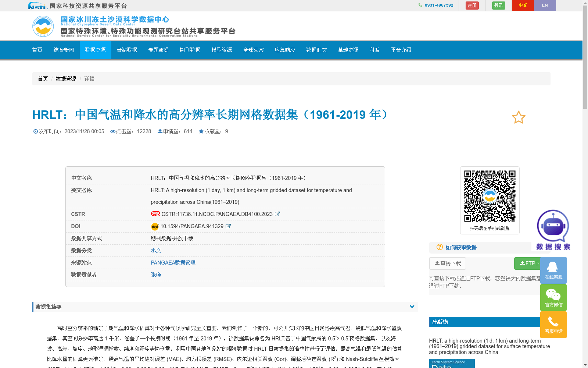
Task: Click the green 登录 login button
Action: pyautogui.click(x=499, y=6)
